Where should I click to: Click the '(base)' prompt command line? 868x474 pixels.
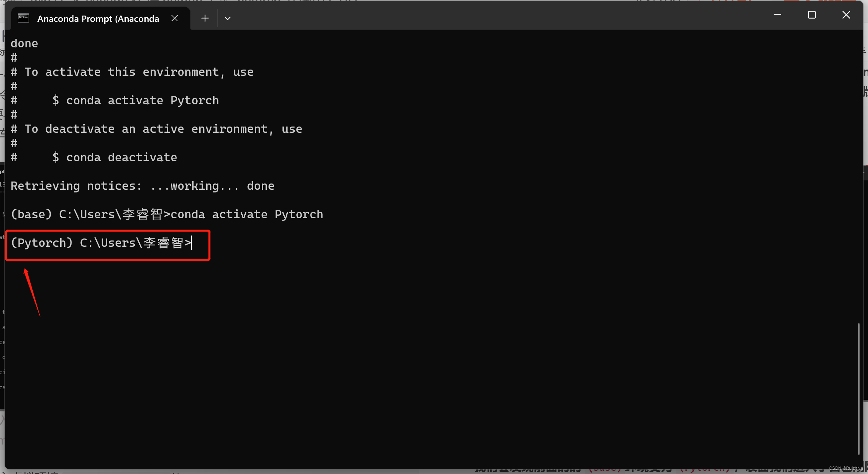(167, 214)
